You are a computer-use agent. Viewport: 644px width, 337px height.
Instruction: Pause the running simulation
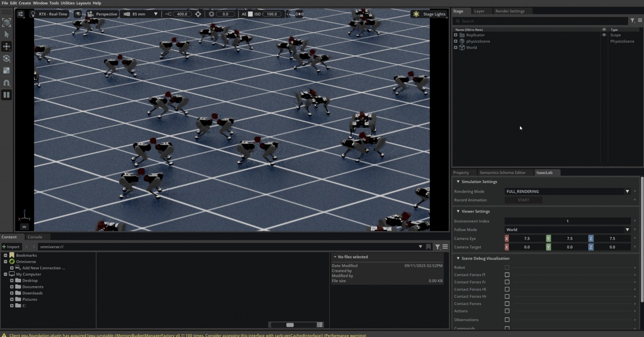6,95
